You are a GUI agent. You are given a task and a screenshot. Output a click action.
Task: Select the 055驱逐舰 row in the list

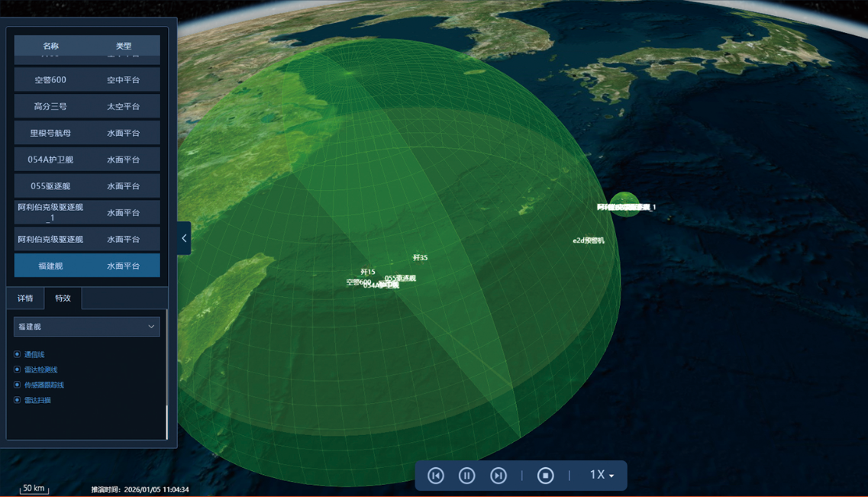click(x=87, y=186)
